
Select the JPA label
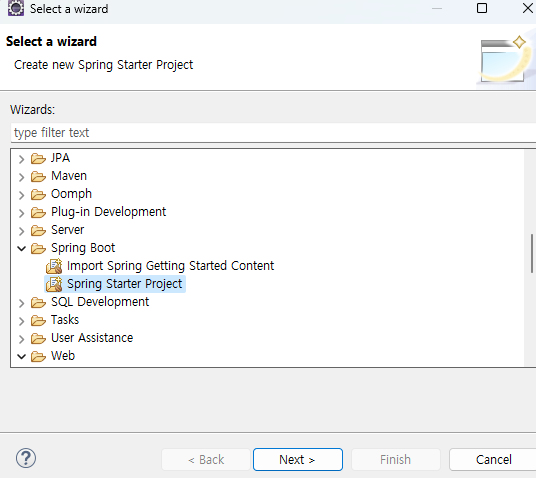tap(61, 158)
